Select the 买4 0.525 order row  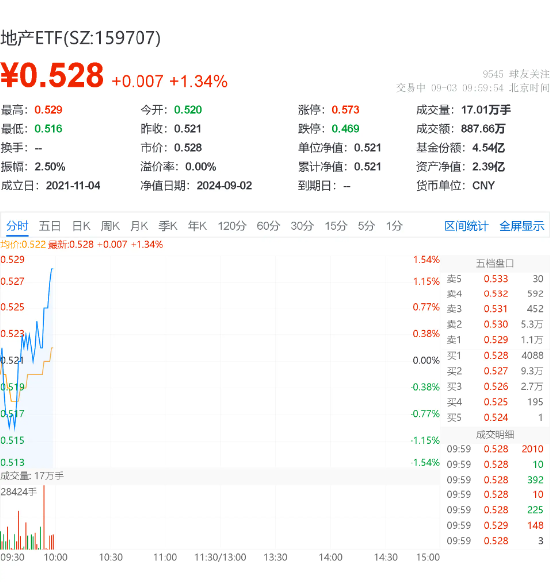(495, 402)
